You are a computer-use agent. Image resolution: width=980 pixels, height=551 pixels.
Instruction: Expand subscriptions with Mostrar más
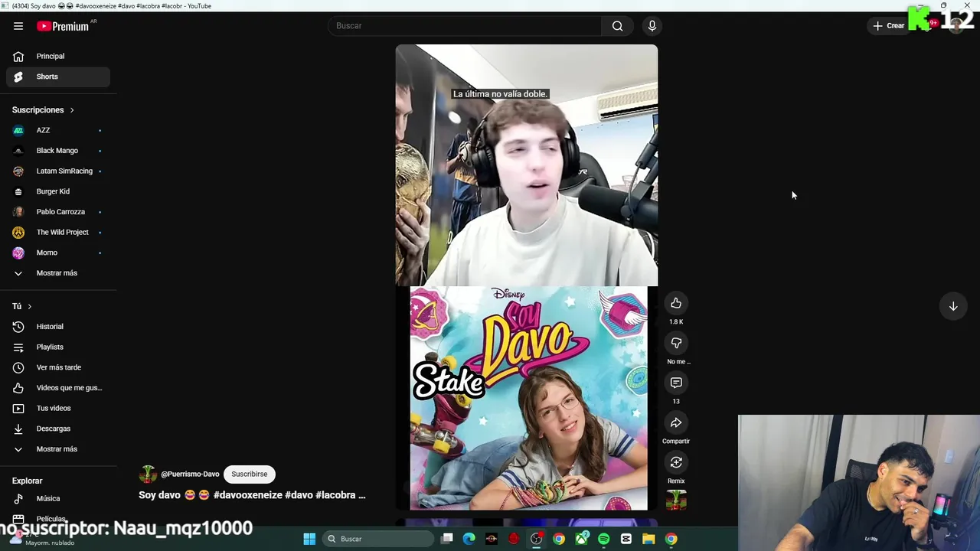click(x=58, y=273)
